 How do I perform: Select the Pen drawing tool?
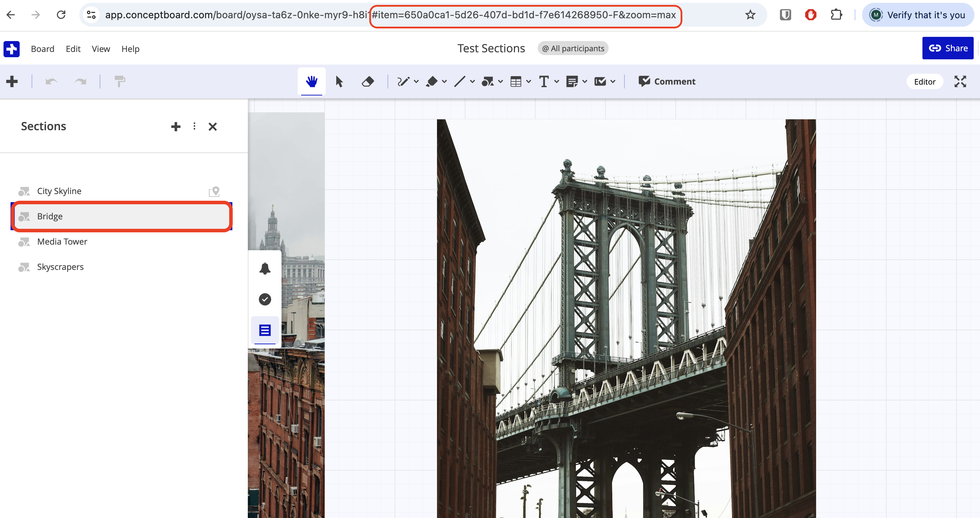pyautogui.click(x=404, y=81)
